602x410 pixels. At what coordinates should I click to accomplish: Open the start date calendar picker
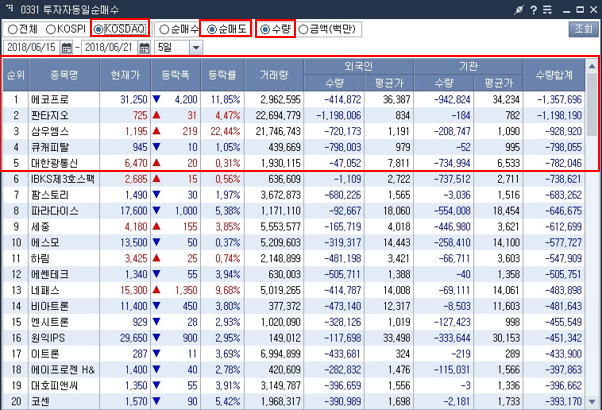(66, 48)
